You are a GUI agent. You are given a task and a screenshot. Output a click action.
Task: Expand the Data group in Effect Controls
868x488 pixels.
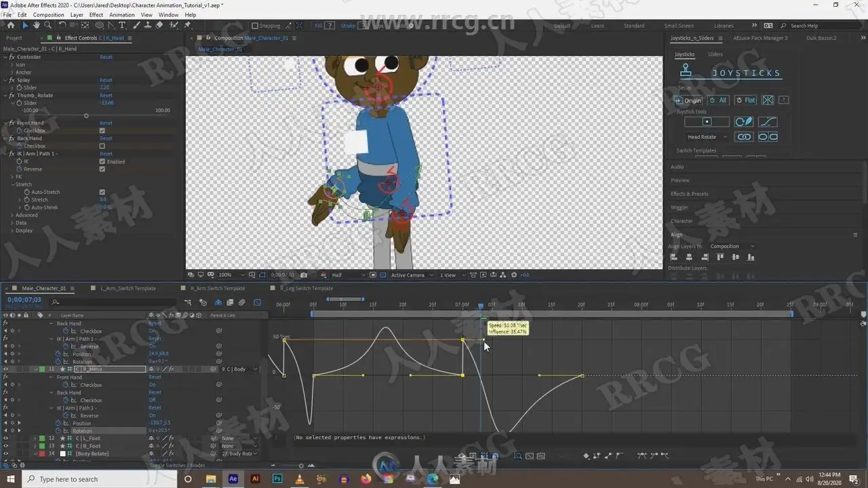(12, 223)
